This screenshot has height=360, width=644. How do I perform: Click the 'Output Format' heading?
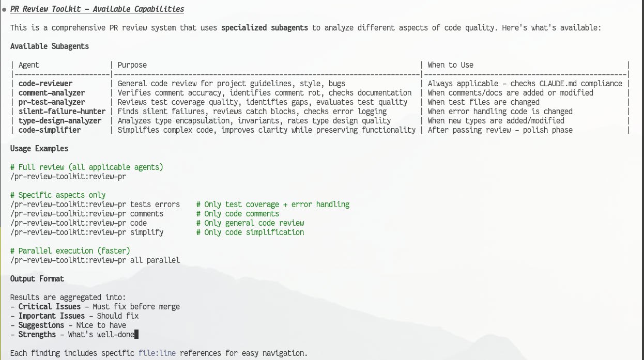tap(37, 279)
